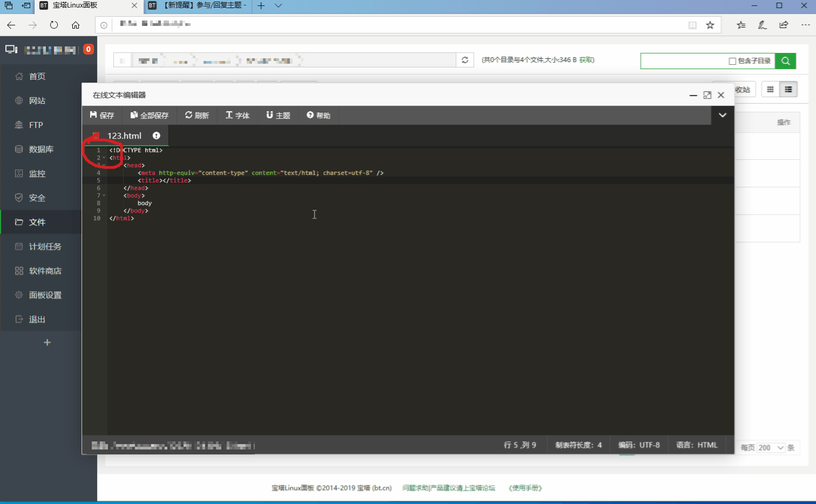Click the 语言: HTML status item
The width and height of the screenshot is (816, 504).
(x=697, y=445)
